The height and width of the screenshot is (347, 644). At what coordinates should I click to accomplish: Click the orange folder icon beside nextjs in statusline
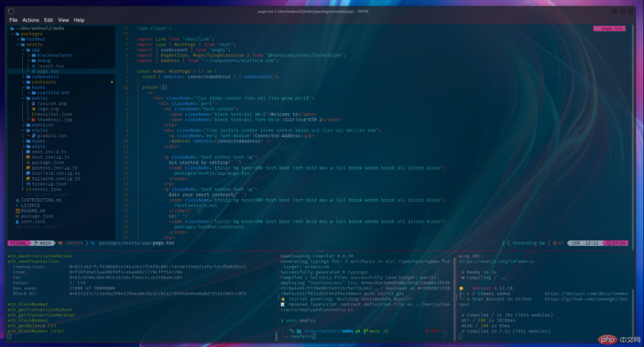(61, 243)
